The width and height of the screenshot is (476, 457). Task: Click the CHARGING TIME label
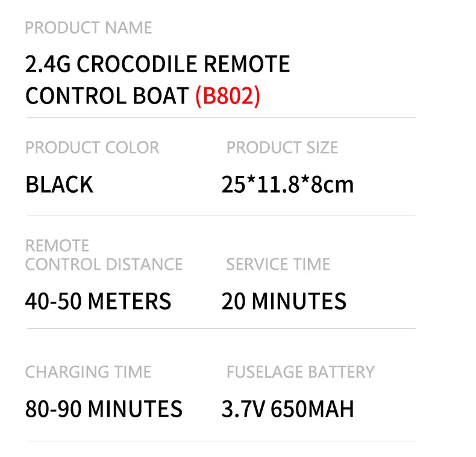tap(88, 372)
